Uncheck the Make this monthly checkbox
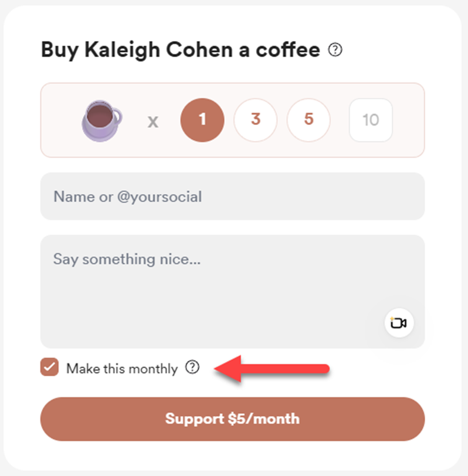 tap(49, 368)
